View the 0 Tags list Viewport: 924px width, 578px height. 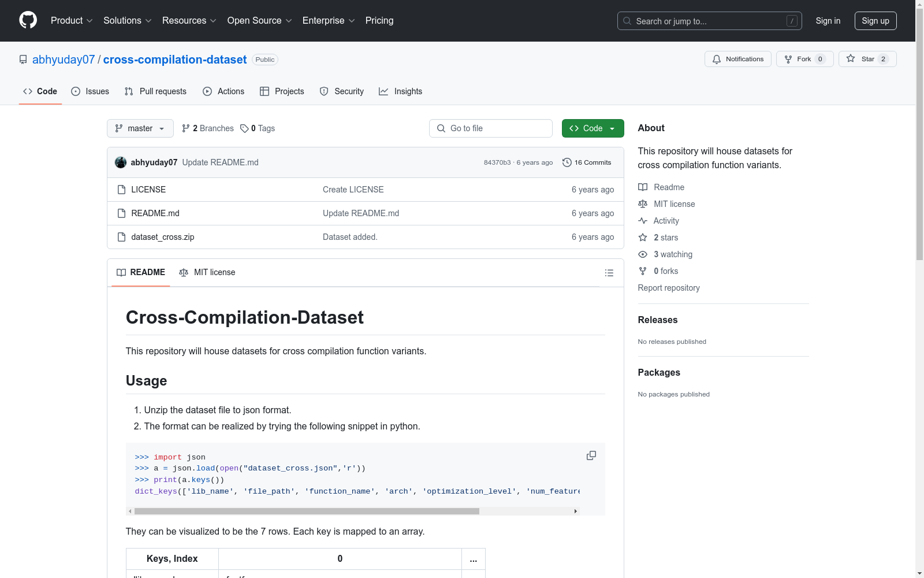point(258,128)
